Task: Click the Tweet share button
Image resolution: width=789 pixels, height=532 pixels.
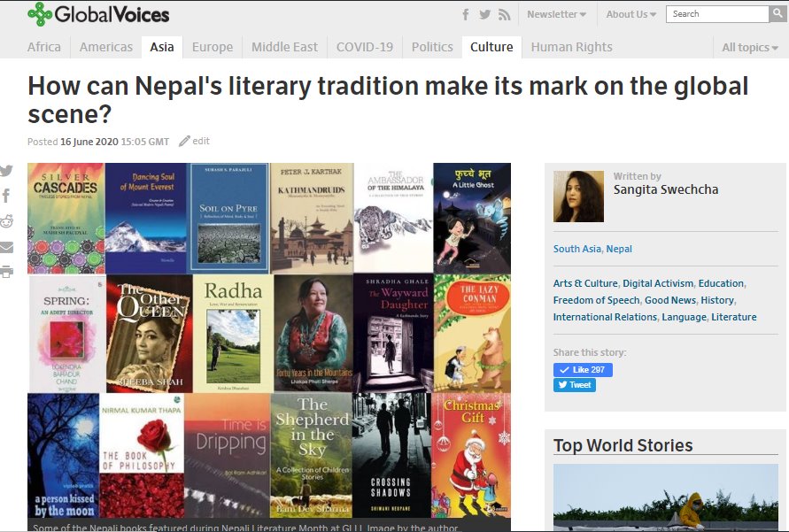Action: click(575, 385)
